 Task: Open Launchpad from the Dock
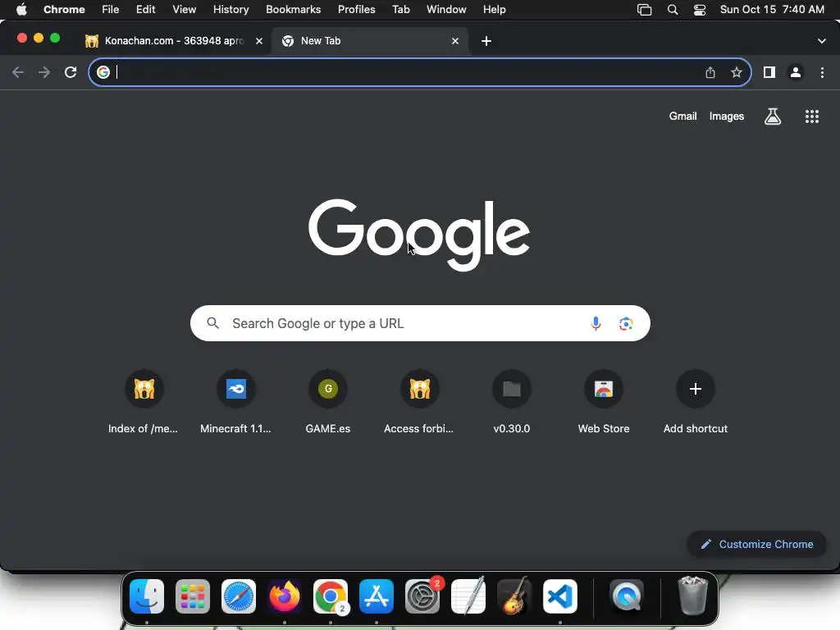(x=193, y=596)
